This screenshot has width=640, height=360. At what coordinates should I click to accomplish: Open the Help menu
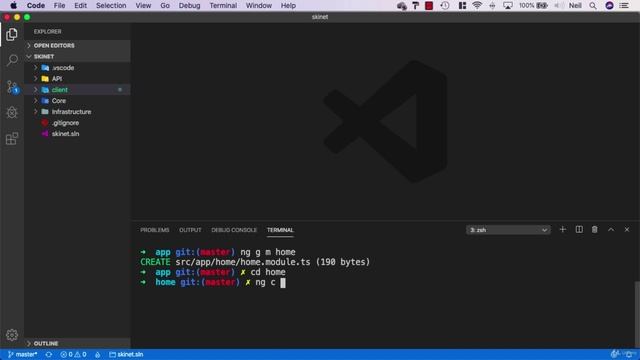pyautogui.click(x=288, y=5)
